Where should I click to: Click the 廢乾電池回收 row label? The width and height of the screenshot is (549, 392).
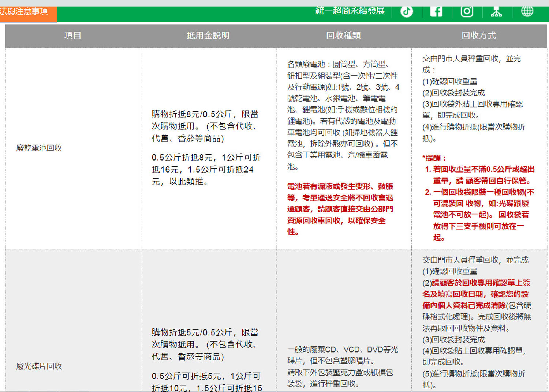click(39, 148)
